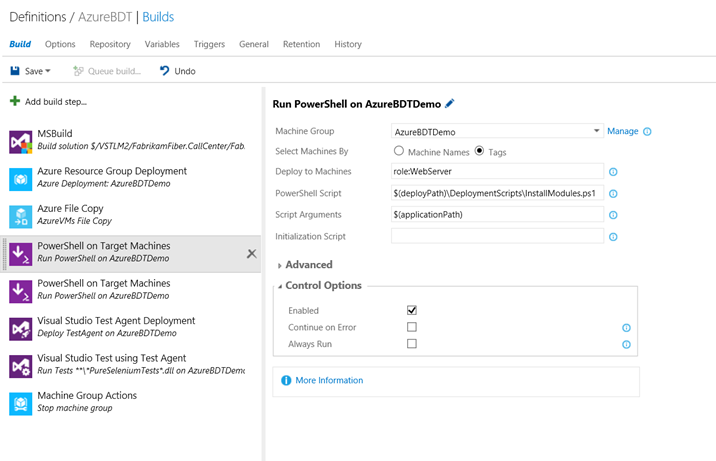Image resolution: width=716 pixels, height=461 pixels.
Task: Click the Script Arguments input field
Action: click(x=497, y=215)
